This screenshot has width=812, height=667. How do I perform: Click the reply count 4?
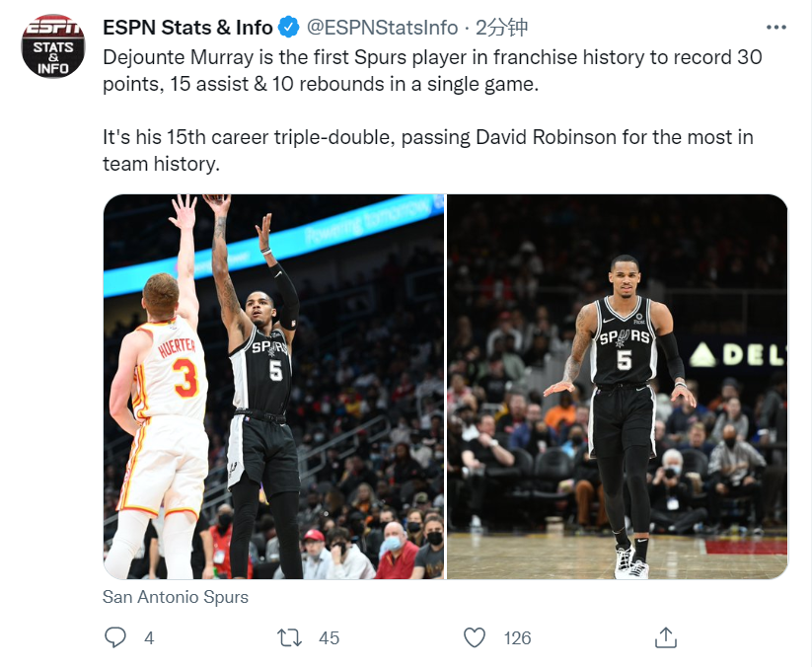point(149,638)
